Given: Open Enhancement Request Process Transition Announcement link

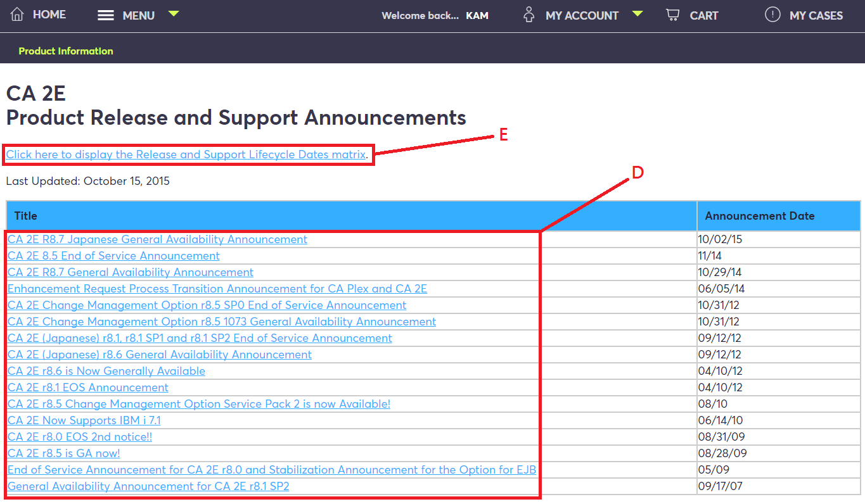Looking at the screenshot, I should 217,289.
